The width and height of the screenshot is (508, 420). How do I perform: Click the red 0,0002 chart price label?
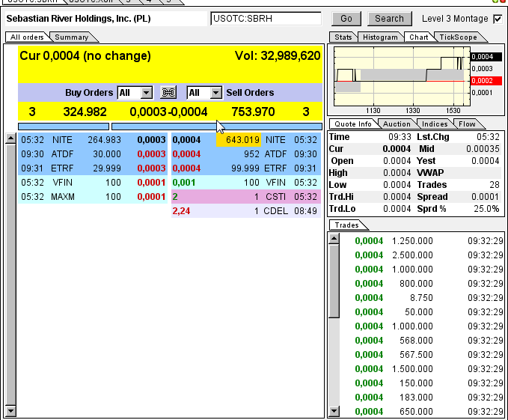coord(486,81)
